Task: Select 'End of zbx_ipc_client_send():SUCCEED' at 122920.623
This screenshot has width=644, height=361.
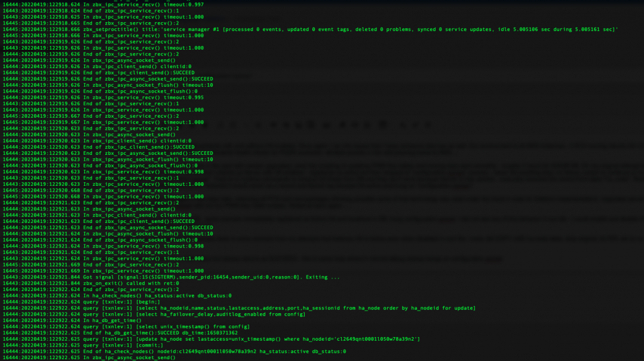Action: point(99,146)
